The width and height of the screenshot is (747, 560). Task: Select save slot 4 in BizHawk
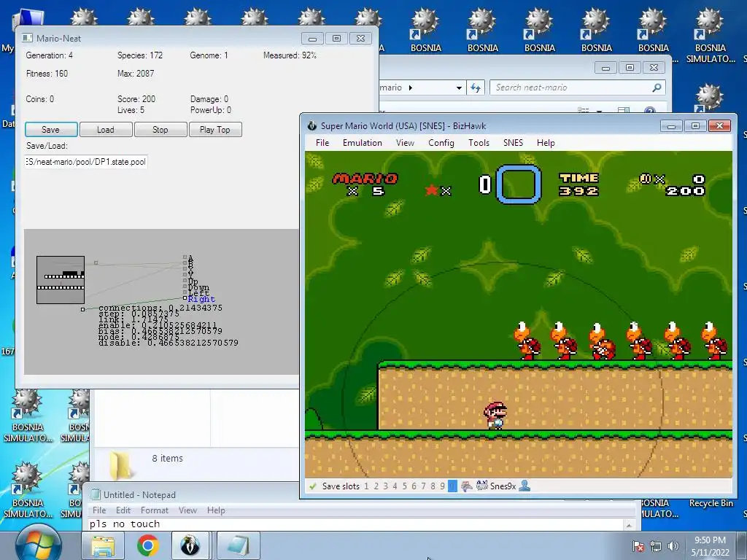[395, 486]
